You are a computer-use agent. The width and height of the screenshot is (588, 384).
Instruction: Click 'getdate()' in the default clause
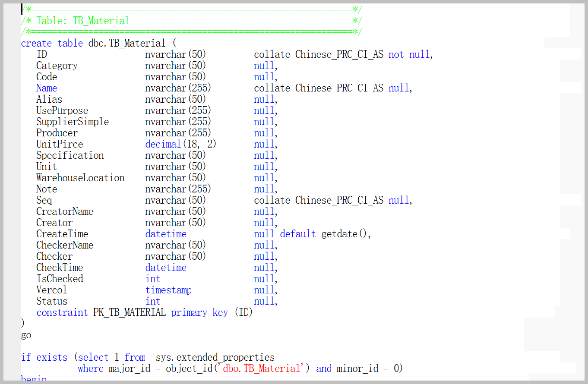point(345,234)
